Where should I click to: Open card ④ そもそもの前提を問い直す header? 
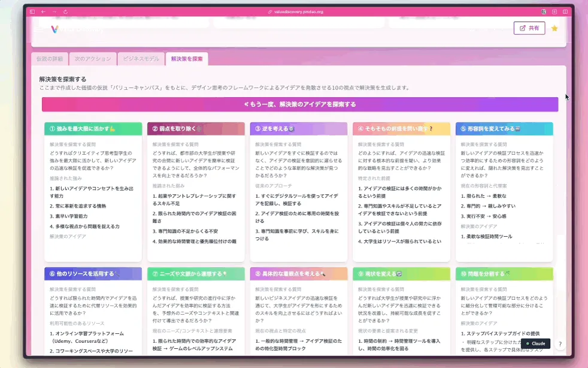pos(401,129)
